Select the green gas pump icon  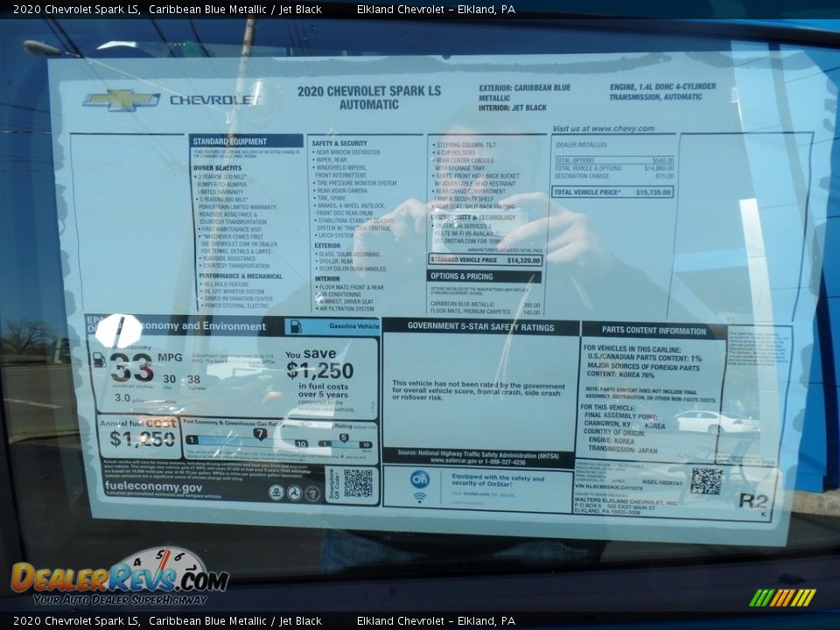296,328
